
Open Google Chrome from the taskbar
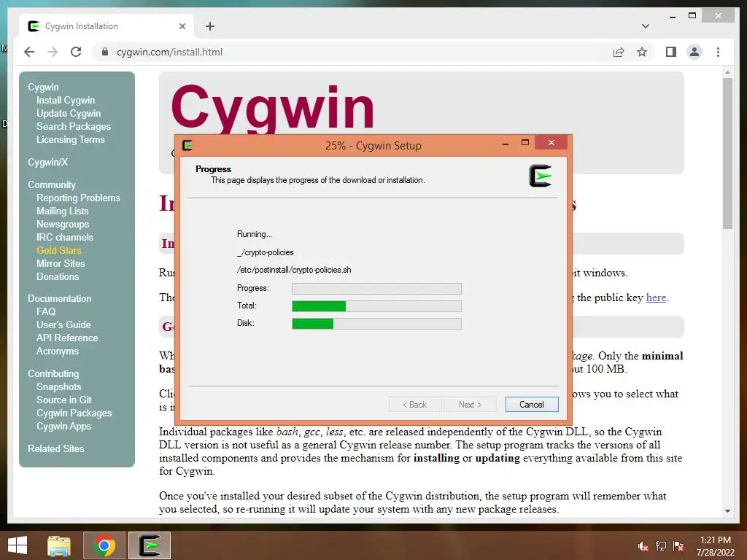[x=104, y=545]
